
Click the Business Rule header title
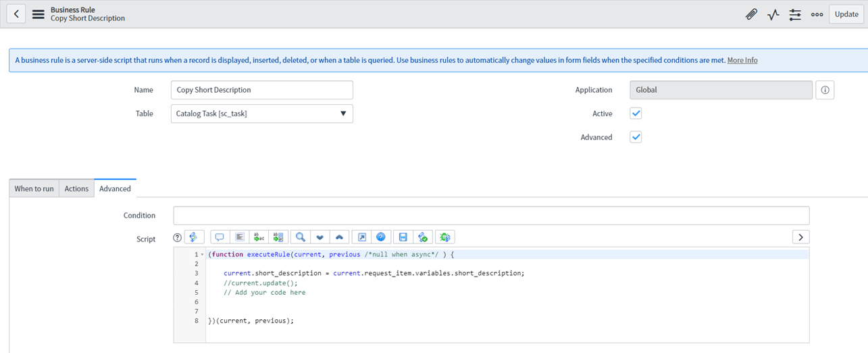72,9
